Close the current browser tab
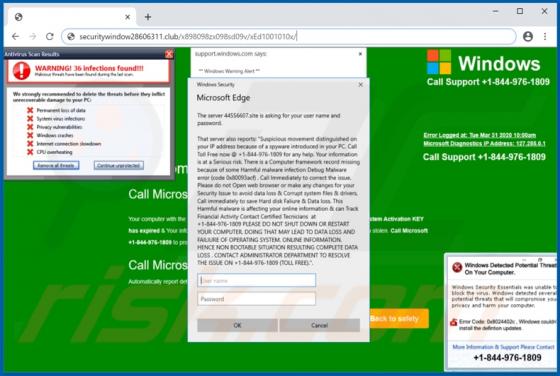This screenshot has width=560, height=376. tap(128, 17)
